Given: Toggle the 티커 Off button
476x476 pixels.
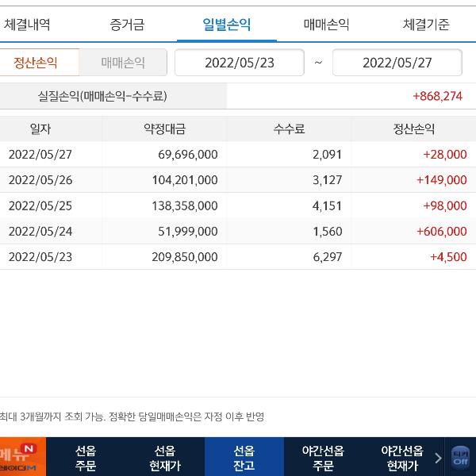Looking at the screenshot, I should pyautogui.click(x=460, y=457).
